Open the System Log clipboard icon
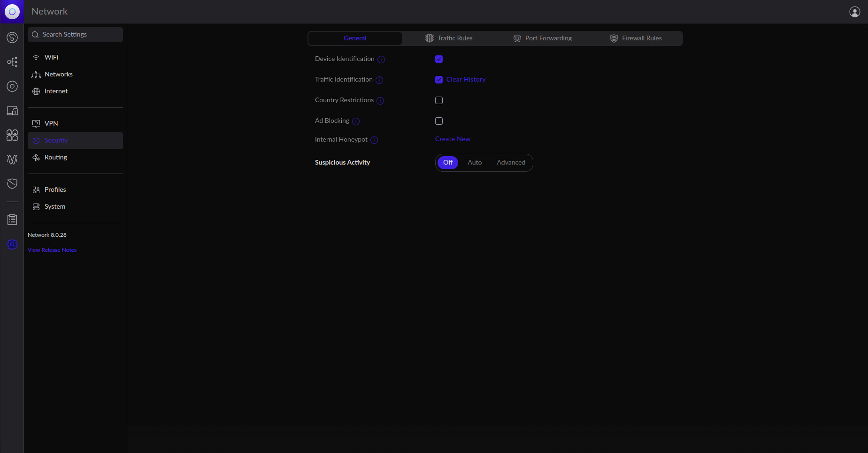The width and height of the screenshot is (868, 453). [12, 219]
